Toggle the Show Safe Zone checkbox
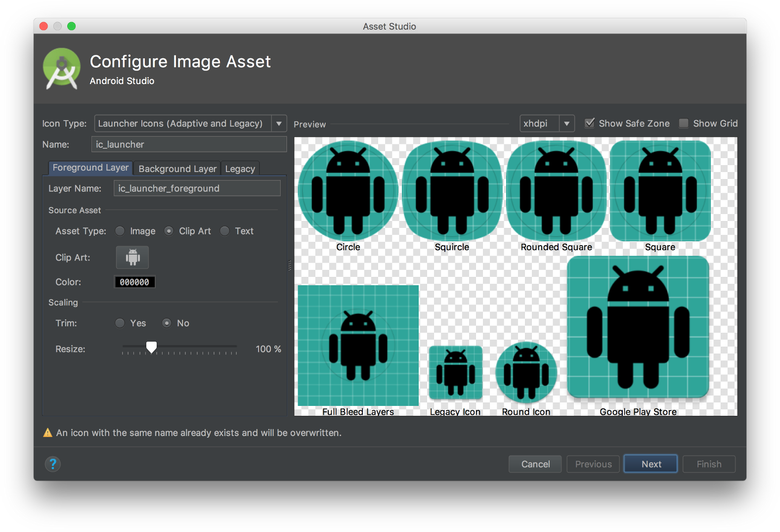780x532 pixels. pyautogui.click(x=590, y=123)
